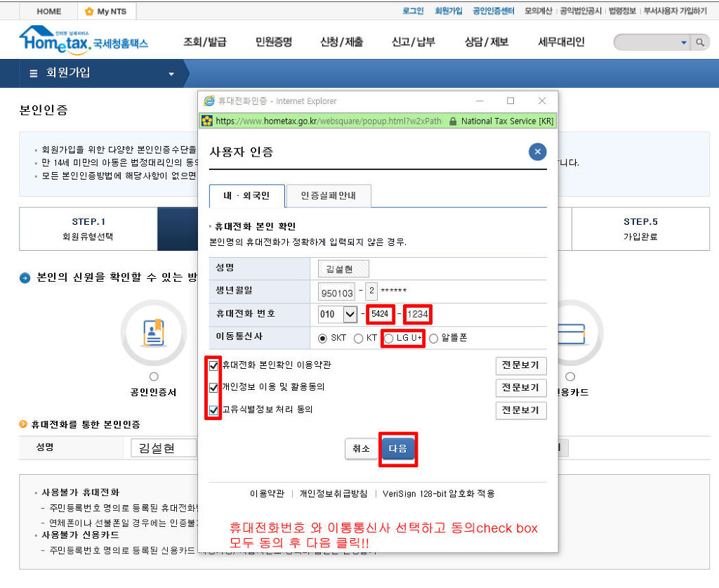Open the 신청/제출 menu
Screen dimensions: 719x588
pyautogui.click(x=342, y=42)
